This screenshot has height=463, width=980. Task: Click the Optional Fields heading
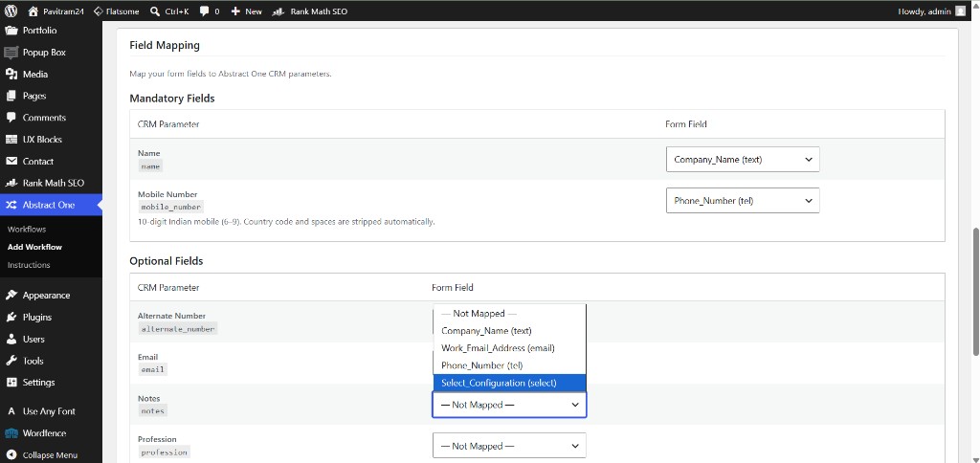point(167,261)
